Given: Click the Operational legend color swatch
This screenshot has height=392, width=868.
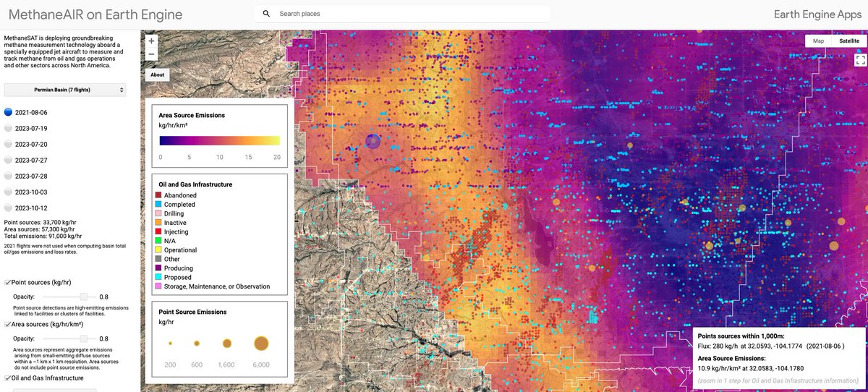Looking at the screenshot, I should click(158, 250).
